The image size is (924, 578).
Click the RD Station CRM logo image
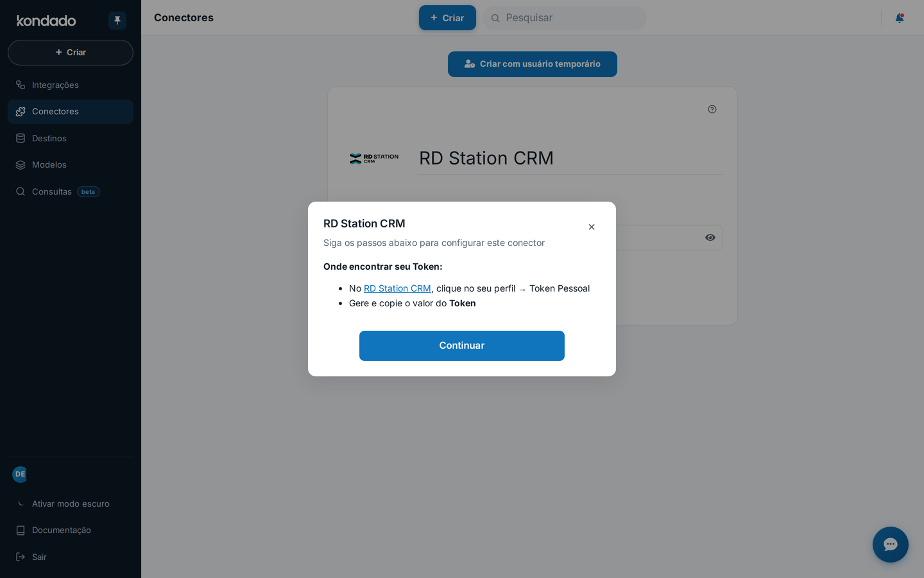coord(374,159)
